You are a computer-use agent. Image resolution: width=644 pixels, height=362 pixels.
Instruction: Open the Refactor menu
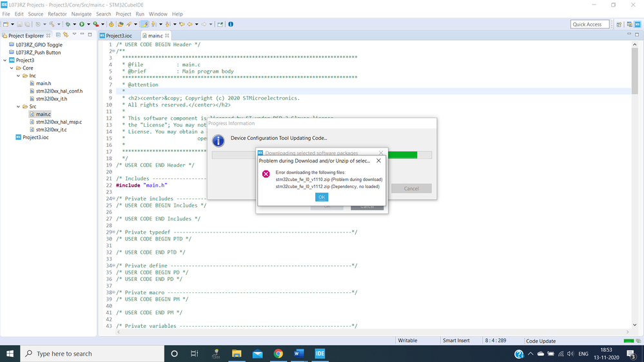57,14
